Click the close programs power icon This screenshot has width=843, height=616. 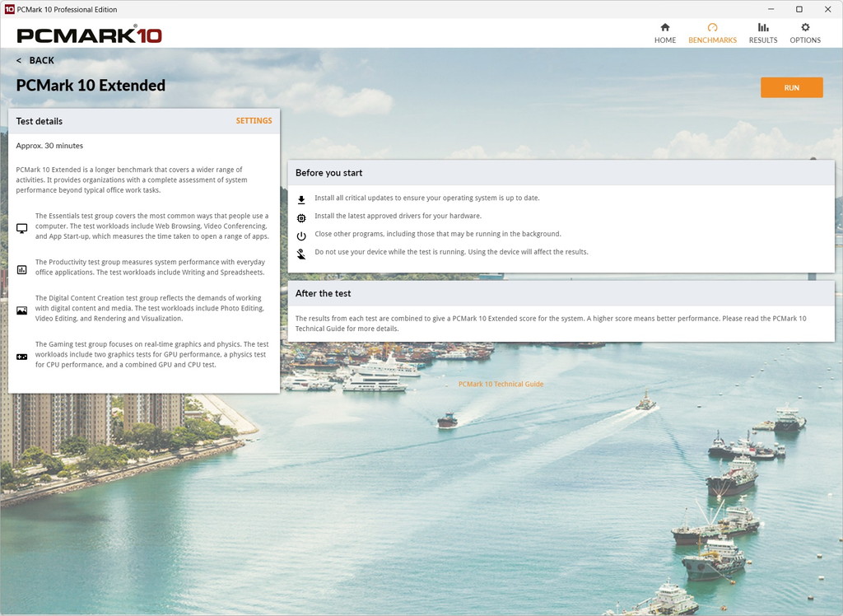point(301,236)
